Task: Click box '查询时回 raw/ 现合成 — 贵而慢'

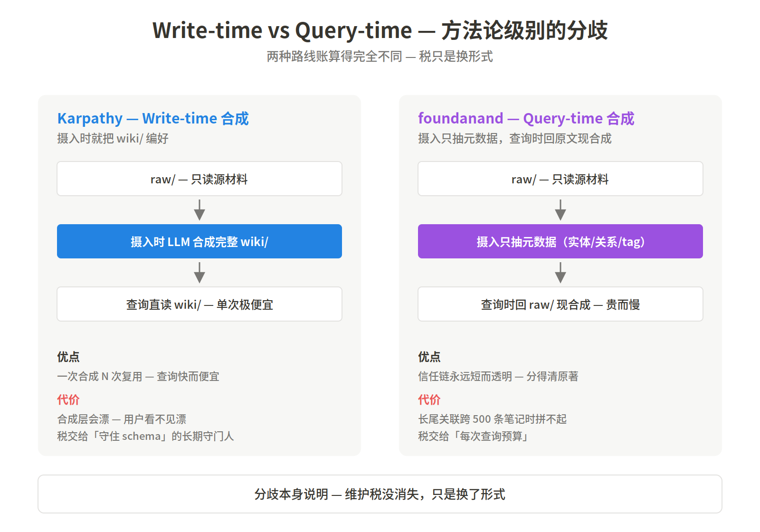Action: pyautogui.click(x=560, y=304)
